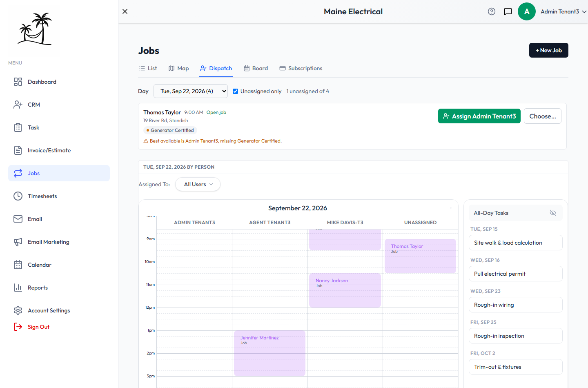Open the Account Settings gear icon

click(18, 310)
